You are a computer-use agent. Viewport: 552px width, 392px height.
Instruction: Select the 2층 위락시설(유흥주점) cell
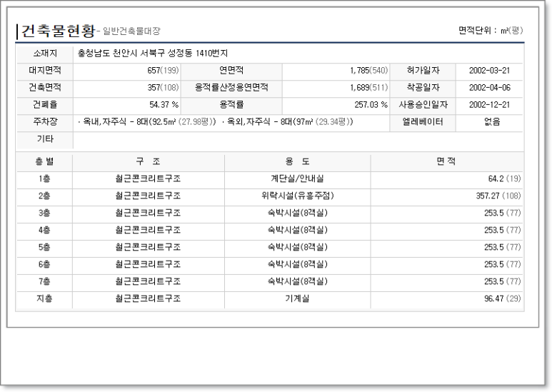[x=298, y=196]
